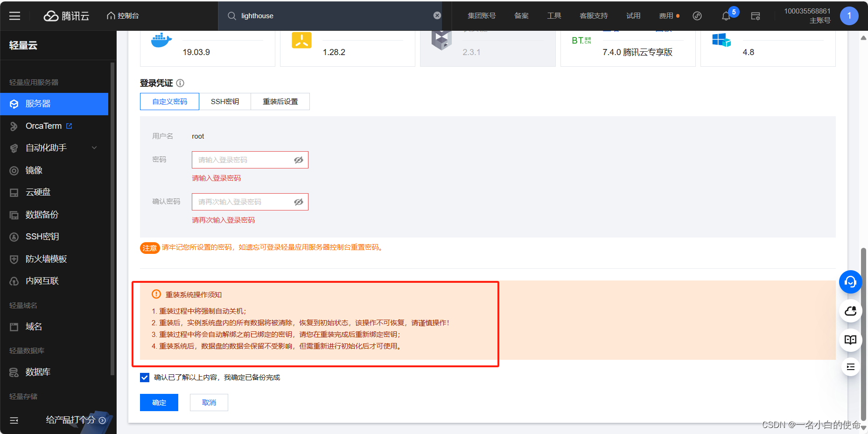The height and width of the screenshot is (434, 868).
Task: Click the 域名 sidebar icon
Action: pos(14,327)
